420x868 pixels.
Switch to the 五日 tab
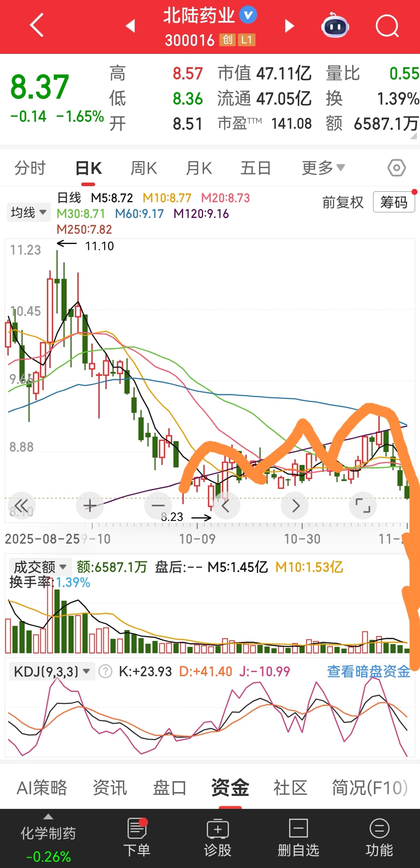pos(255,168)
